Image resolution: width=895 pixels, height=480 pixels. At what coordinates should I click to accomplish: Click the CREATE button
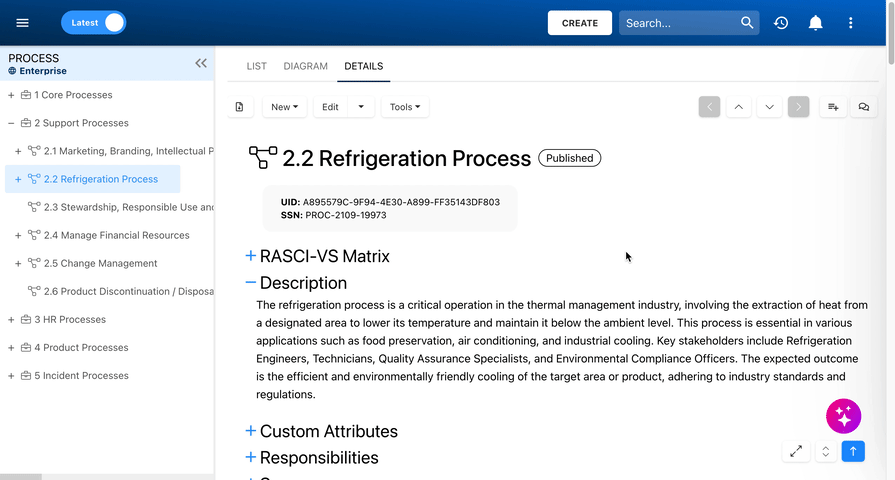(x=580, y=23)
